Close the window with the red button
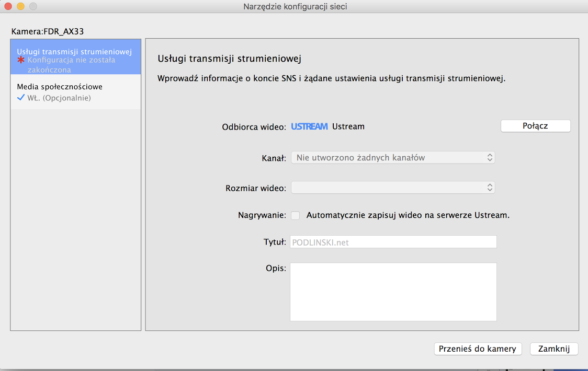The width and height of the screenshot is (588, 371). 9,7
